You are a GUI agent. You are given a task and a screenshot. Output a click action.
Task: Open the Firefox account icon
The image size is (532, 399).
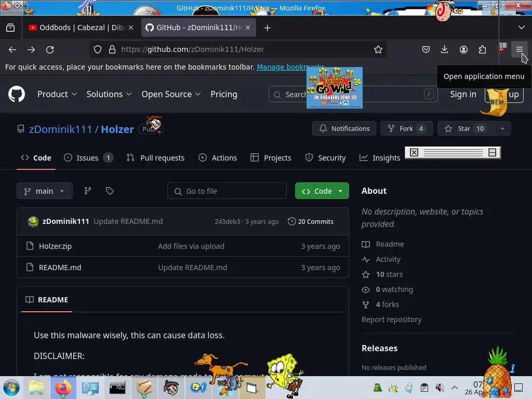coord(463,49)
